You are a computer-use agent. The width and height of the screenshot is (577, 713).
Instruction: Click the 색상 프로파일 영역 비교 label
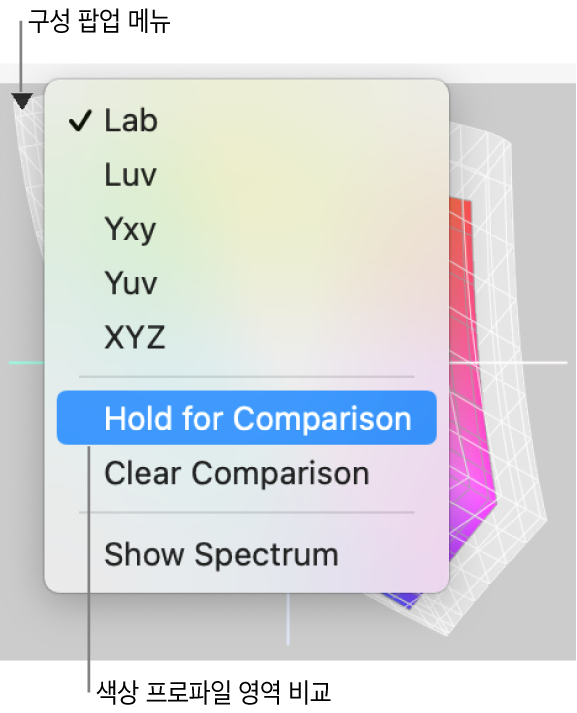[x=214, y=692]
